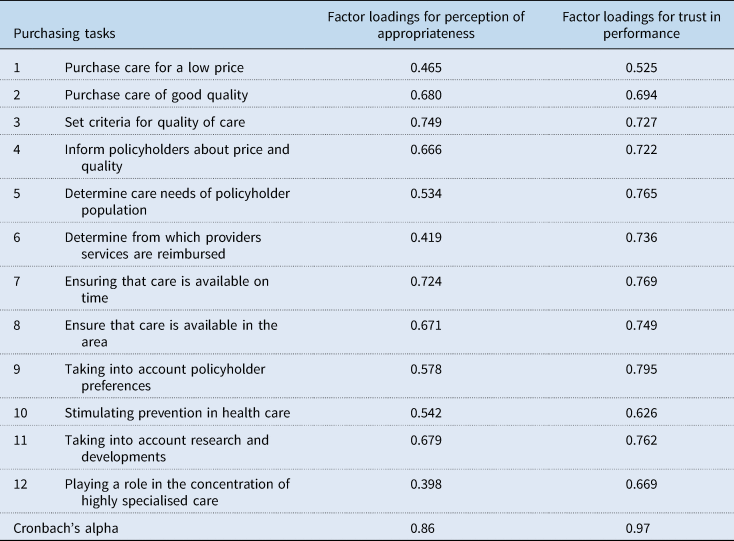
Task: Click the value 0.398 for task 12
Action: pos(425,484)
